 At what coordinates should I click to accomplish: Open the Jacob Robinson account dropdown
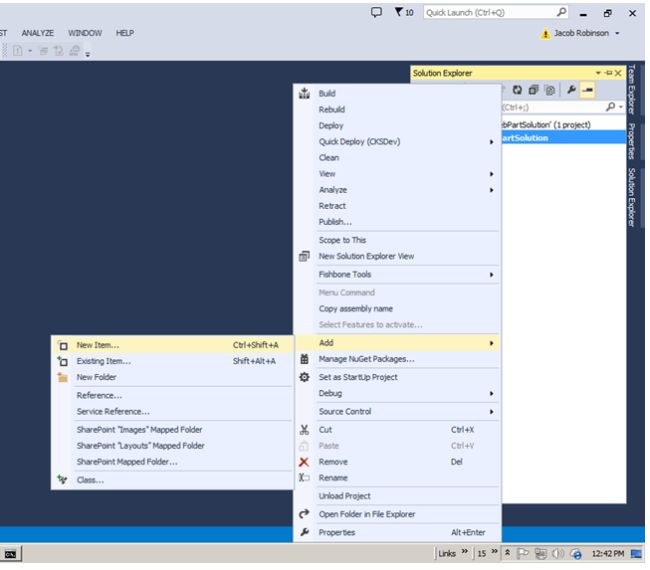[x=617, y=33]
